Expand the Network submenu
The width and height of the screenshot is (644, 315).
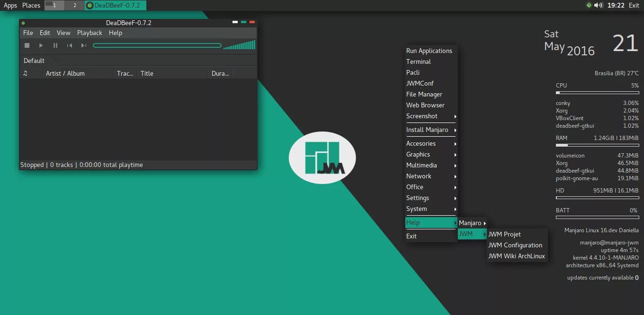[x=431, y=176]
